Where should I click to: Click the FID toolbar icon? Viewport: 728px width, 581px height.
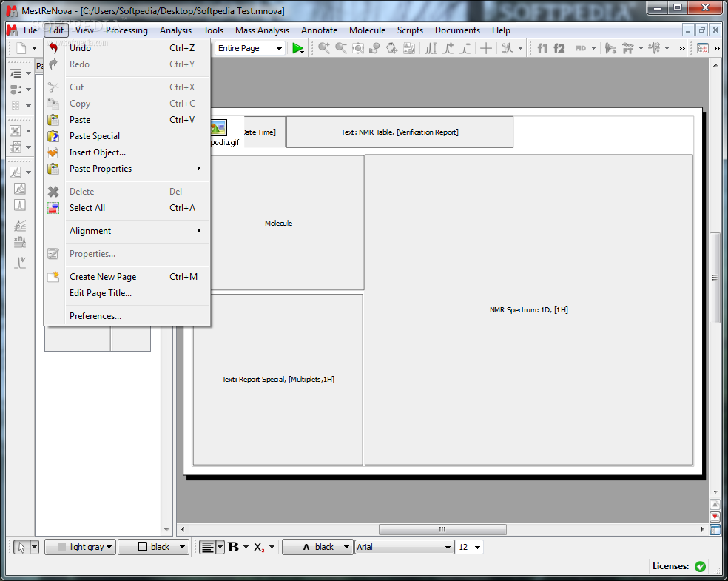(580, 48)
